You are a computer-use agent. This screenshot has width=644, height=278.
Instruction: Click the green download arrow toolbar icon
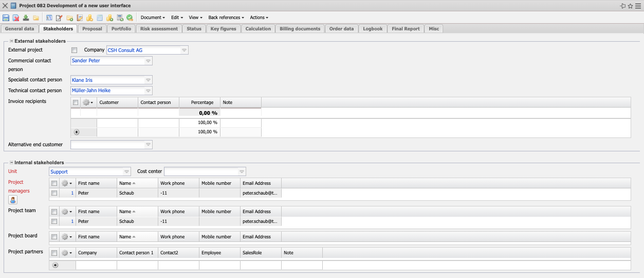(x=26, y=18)
